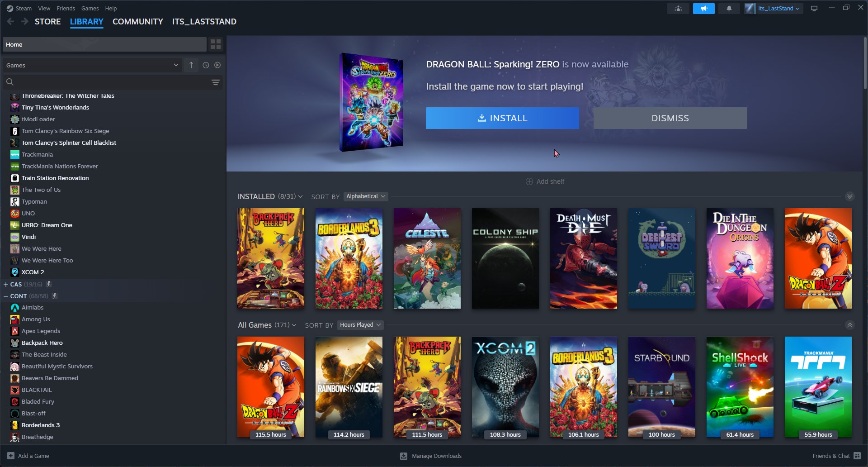
Task: Collapse the CONT collection
Action: [6, 296]
